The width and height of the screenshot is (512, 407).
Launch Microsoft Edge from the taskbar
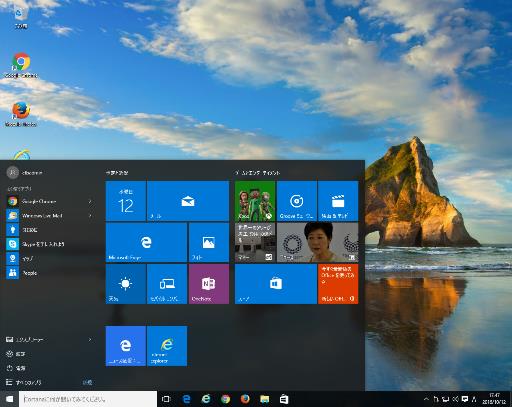pos(187,399)
